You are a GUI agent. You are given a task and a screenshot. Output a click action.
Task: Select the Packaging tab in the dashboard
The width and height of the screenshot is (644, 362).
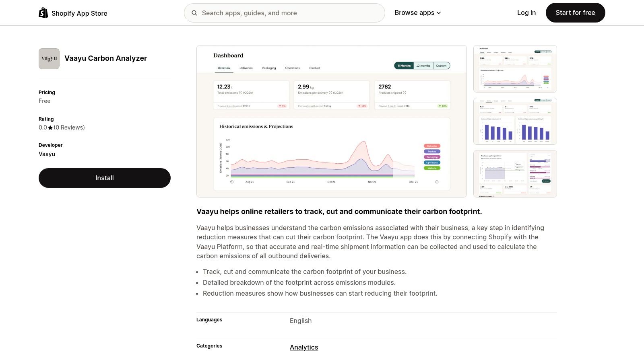point(268,68)
